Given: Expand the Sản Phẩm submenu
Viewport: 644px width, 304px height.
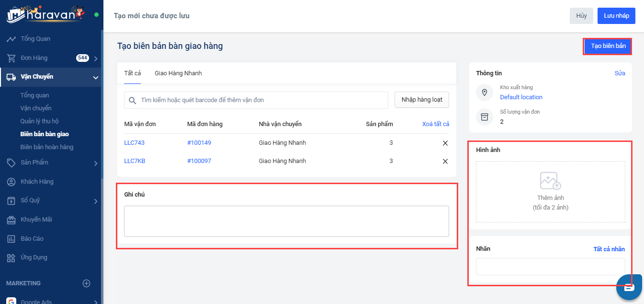Looking at the screenshot, I should click(96, 163).
